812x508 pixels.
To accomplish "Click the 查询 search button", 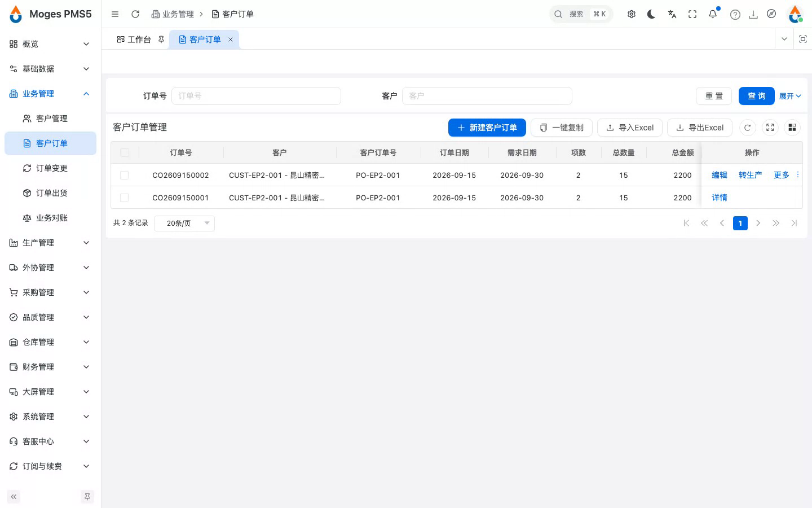I will (757, 96).
